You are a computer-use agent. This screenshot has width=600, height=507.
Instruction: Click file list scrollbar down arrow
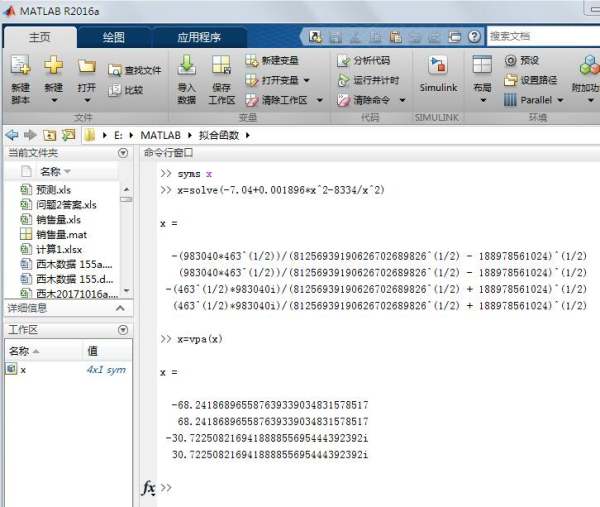[x=127, y=291]
